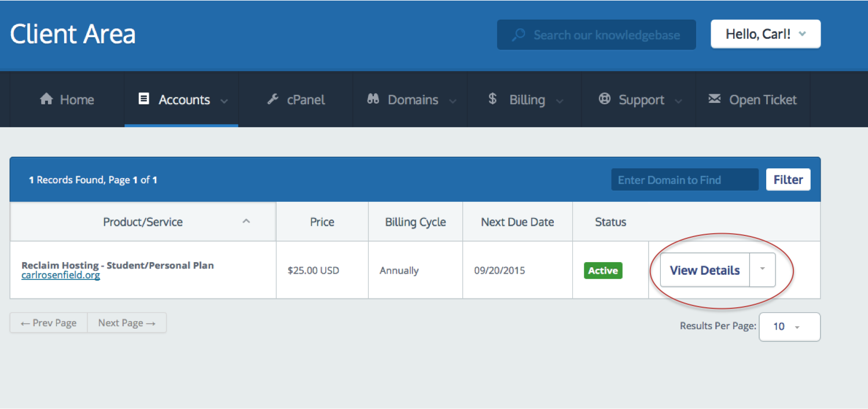The height and width of the screenshot is (409, 868).
Task: Click the Next Due Date column header
Action: (x=517, y=222)
